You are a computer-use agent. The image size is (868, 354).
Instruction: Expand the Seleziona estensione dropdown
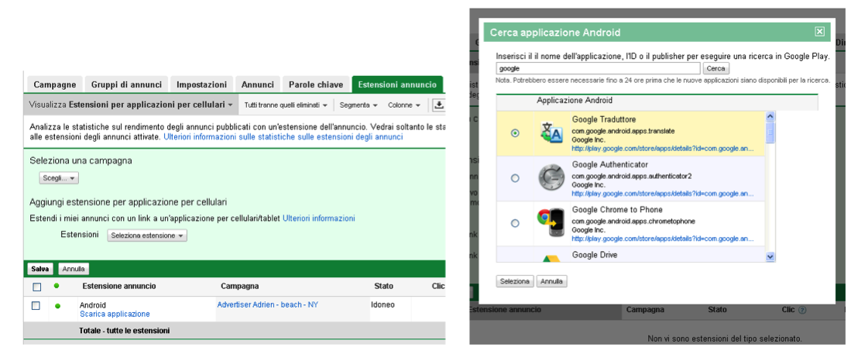(147, 235)
